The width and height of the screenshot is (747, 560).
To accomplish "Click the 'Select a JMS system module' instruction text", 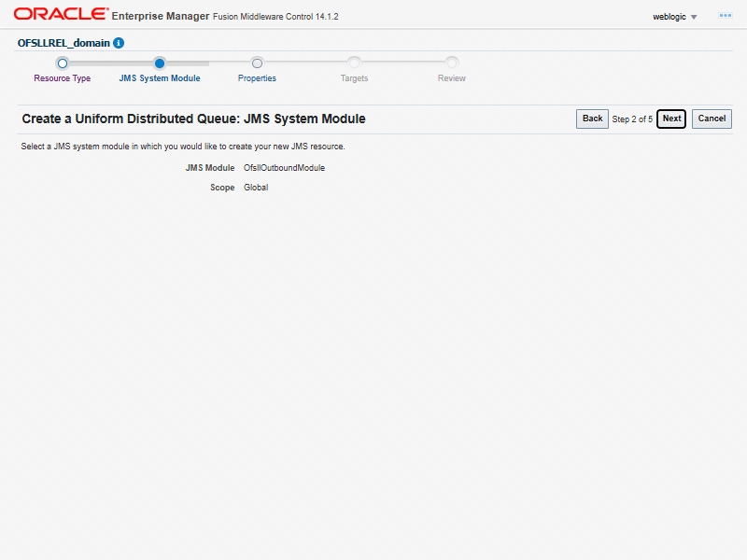I will (183, 147).
